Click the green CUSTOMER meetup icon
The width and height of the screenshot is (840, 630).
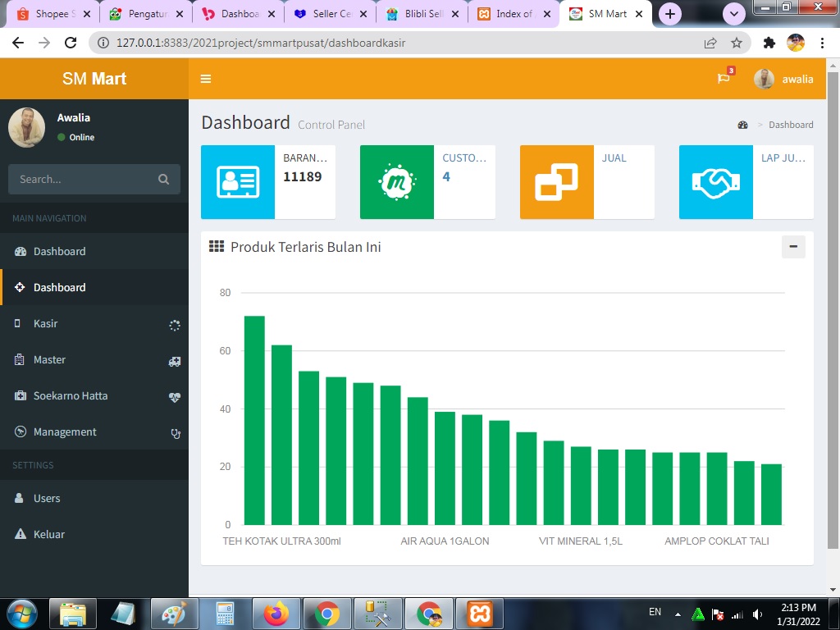tap(396, 182)
